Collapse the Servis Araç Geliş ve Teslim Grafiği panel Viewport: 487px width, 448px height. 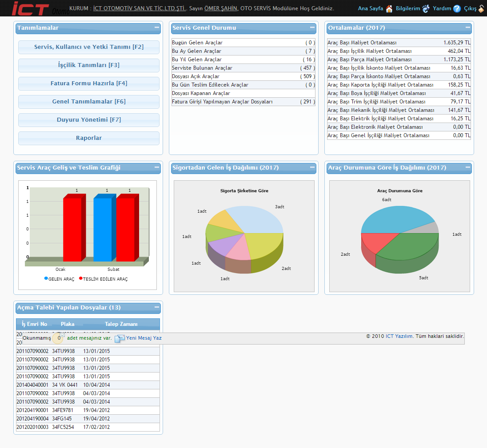(x=157, y=167)
